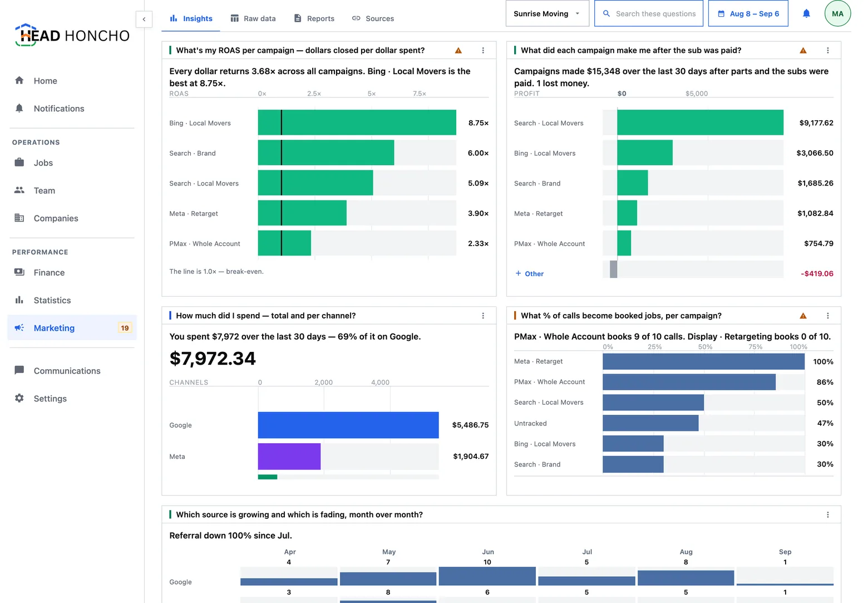Switch to the Insights tab
The height and width of the screenshot is (603, 868).
click(x=191, y=18)
